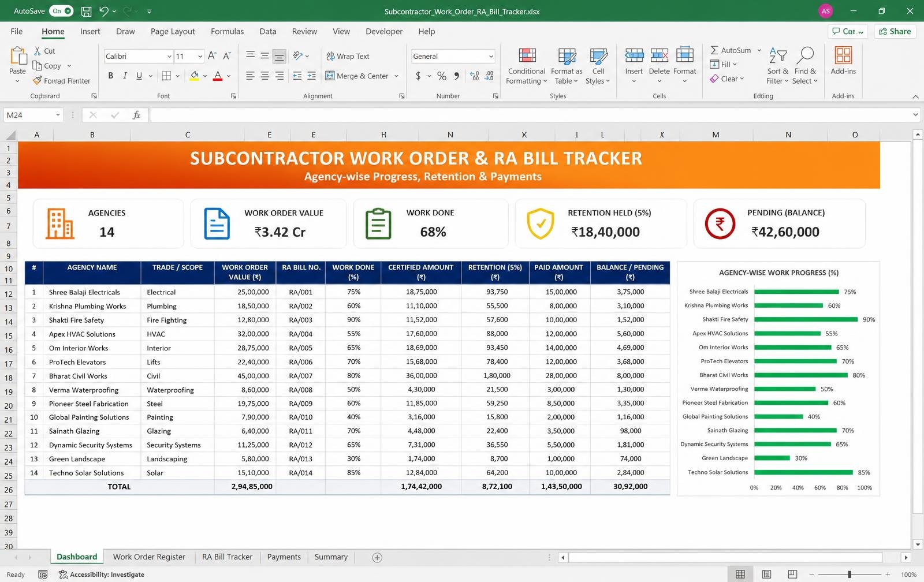Expand the AutoSum dropdown arrow
Viewport: 924px width, 582px height.
click(759, 50)
